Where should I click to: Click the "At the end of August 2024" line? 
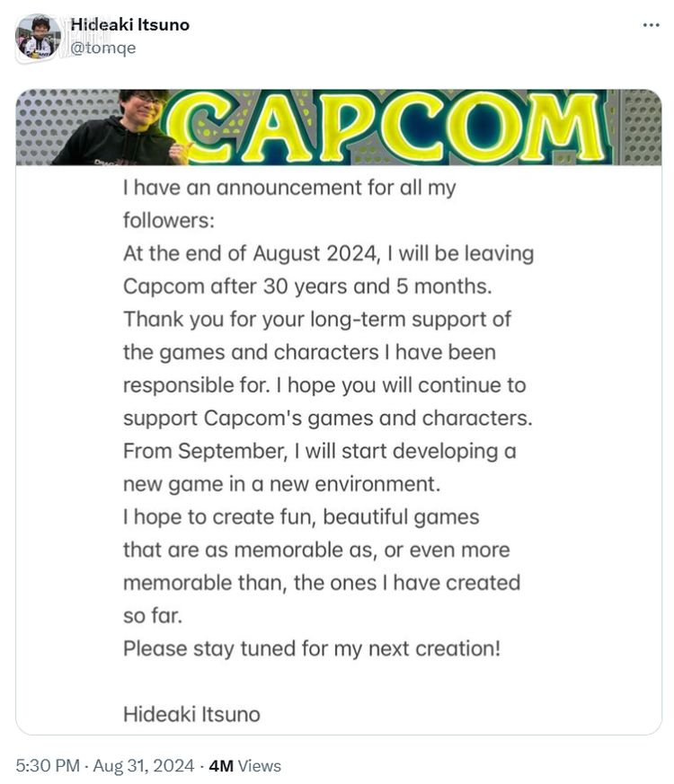click(328, 254)
